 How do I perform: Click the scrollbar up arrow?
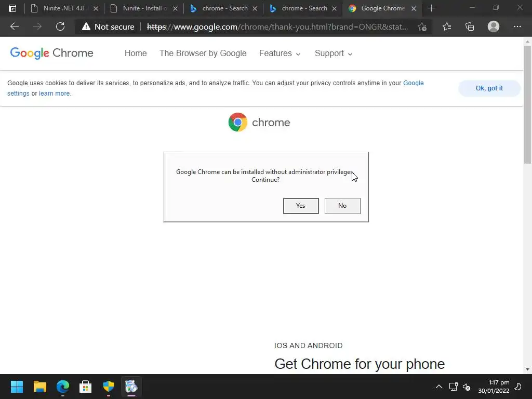(x=527, y=42)
